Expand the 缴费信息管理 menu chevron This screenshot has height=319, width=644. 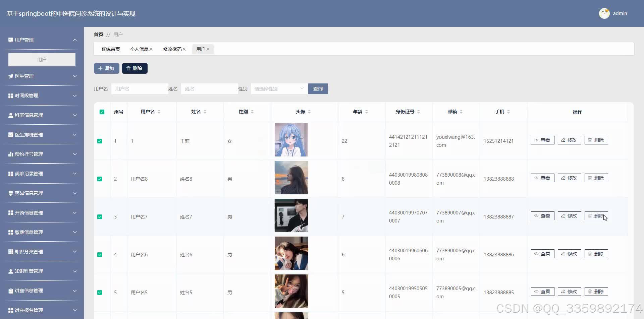pos(75,232)
